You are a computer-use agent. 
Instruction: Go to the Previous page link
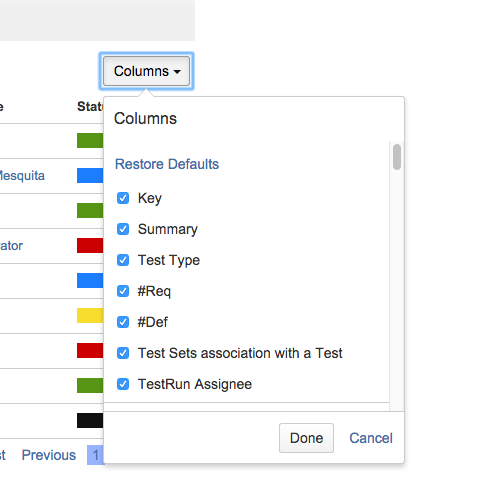[49, 455]
